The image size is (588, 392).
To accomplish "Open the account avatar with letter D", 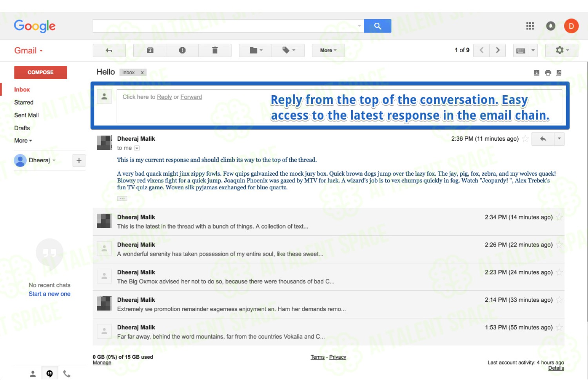I will (x=571, y=26).
